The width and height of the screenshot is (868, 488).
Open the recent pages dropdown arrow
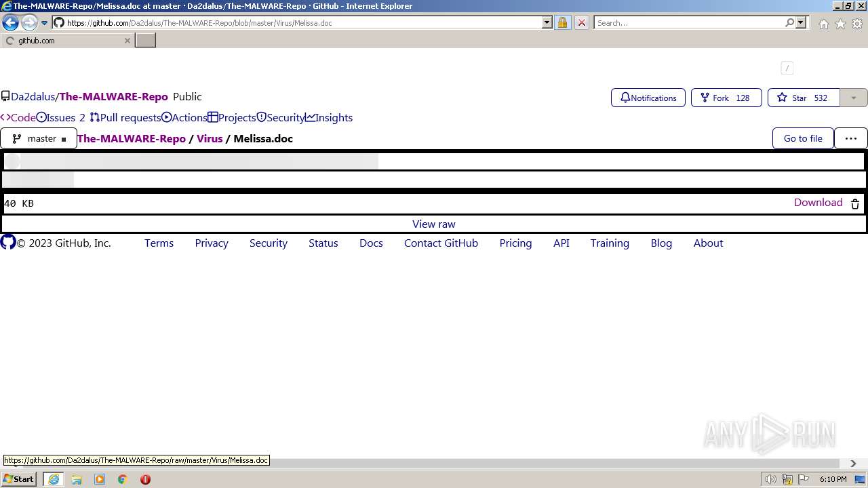pos(45,23)
